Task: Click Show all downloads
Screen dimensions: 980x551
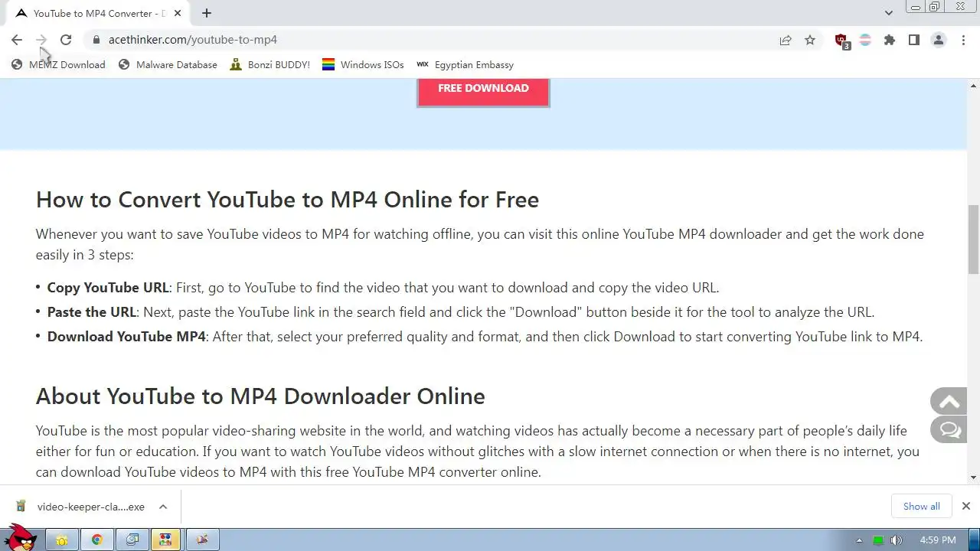Action: pos(921,507)
